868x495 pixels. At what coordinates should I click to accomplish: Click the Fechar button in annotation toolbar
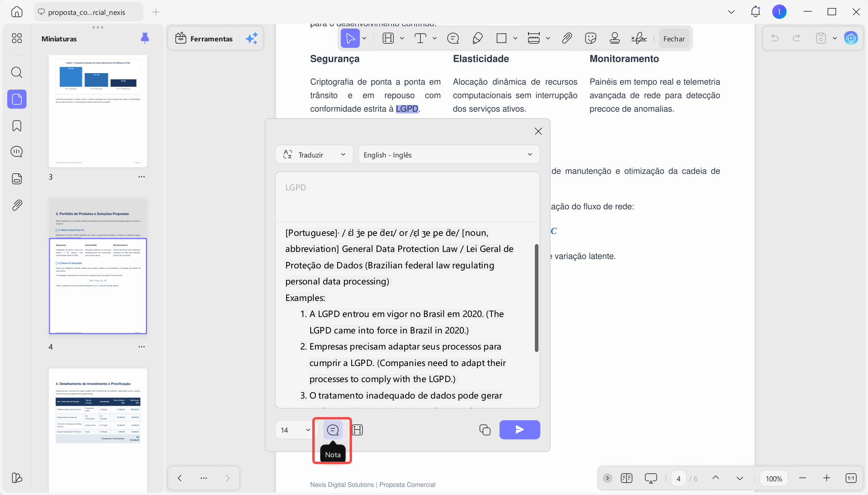[x=674, y=39]
